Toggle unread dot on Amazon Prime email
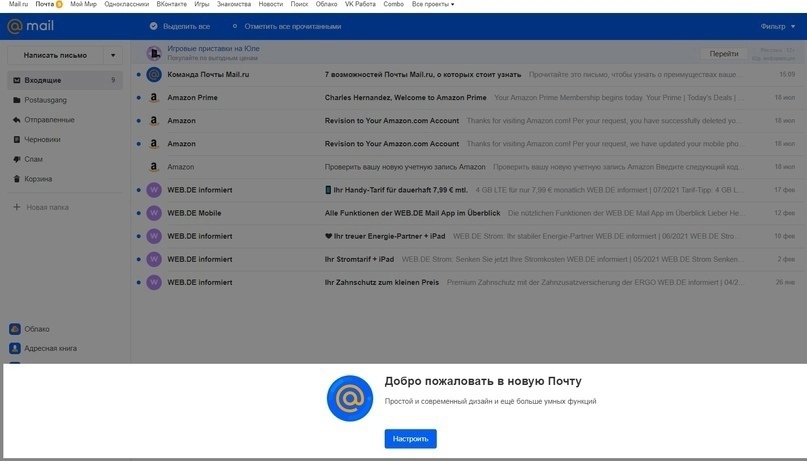This screenshot has height=461, width=807. (139, 98)
